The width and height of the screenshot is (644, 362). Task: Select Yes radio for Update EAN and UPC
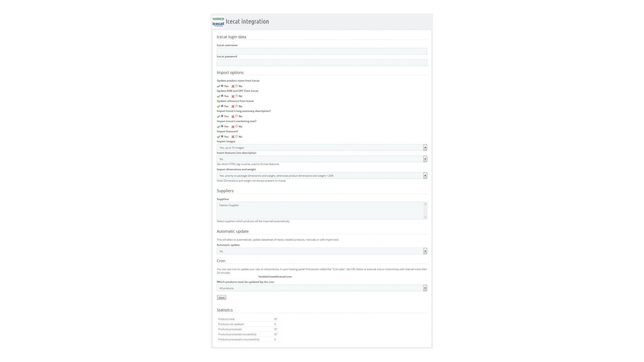pyautogui.click(x=222, y=96)
